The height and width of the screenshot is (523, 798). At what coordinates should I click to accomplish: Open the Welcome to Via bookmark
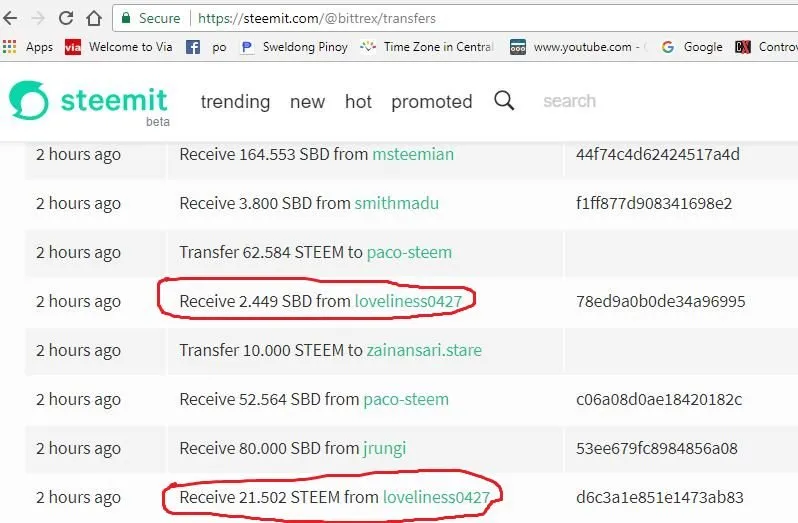coord(119,47)
